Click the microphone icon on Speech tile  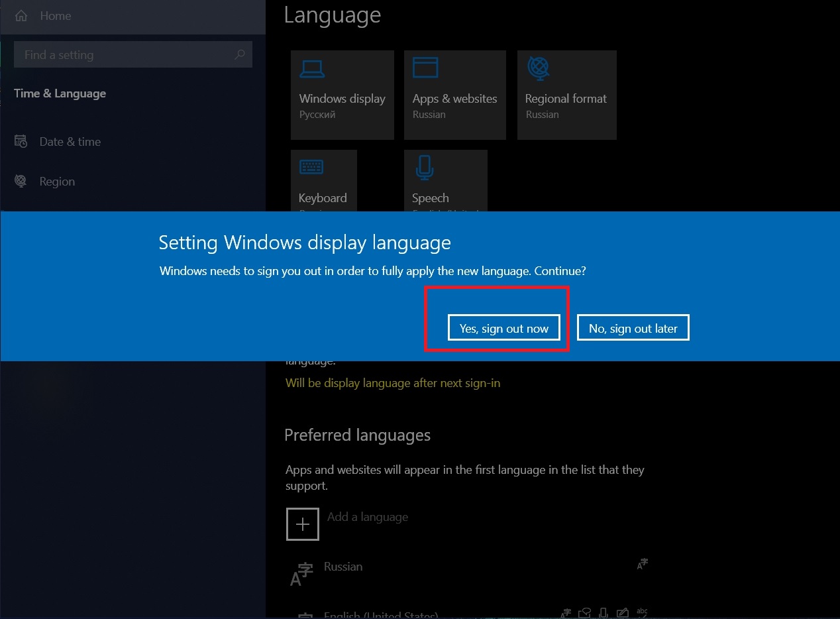tap(425, 168)
